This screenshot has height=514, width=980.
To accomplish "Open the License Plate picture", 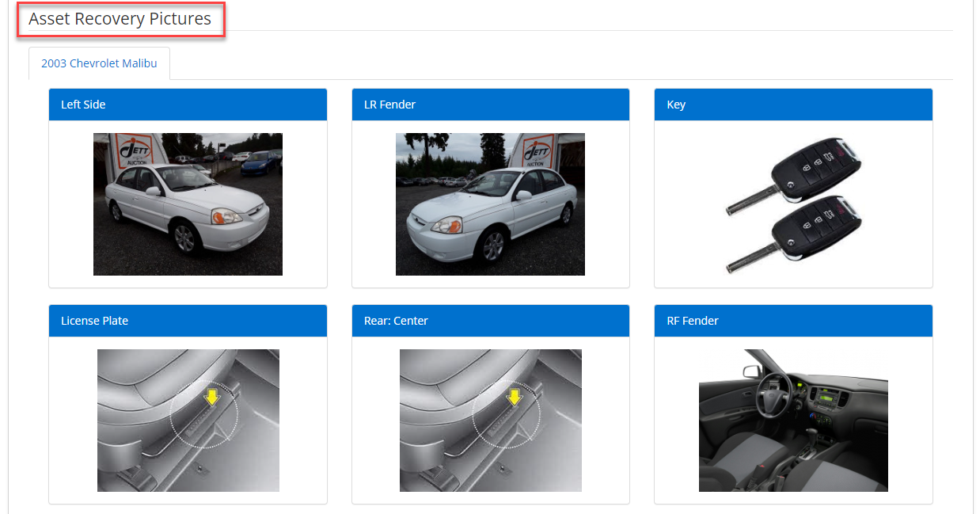I will pyautogui.click(x=188, y=421).
